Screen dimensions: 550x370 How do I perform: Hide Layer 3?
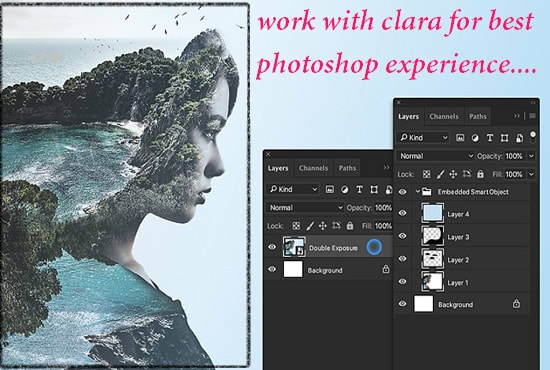point(403,236)
